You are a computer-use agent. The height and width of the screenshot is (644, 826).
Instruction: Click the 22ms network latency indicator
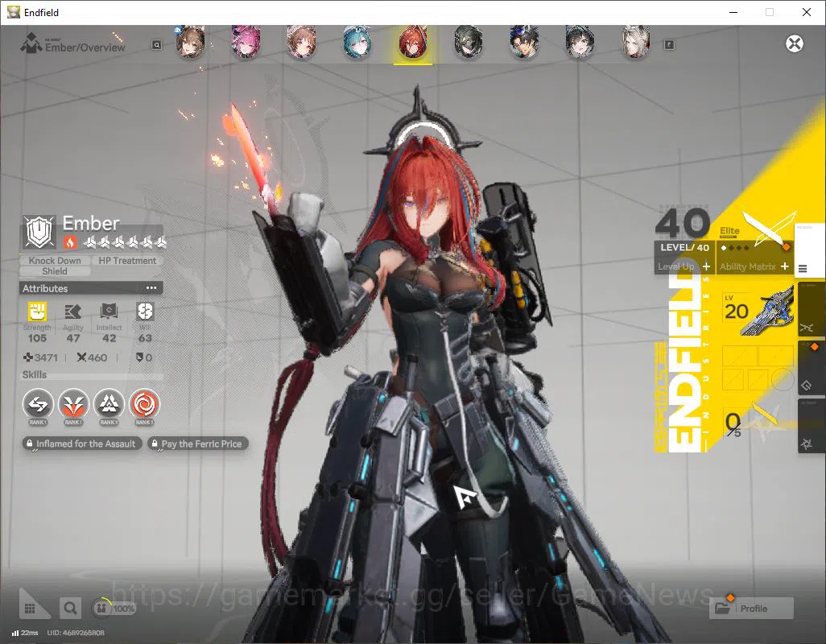coord(25,633)
